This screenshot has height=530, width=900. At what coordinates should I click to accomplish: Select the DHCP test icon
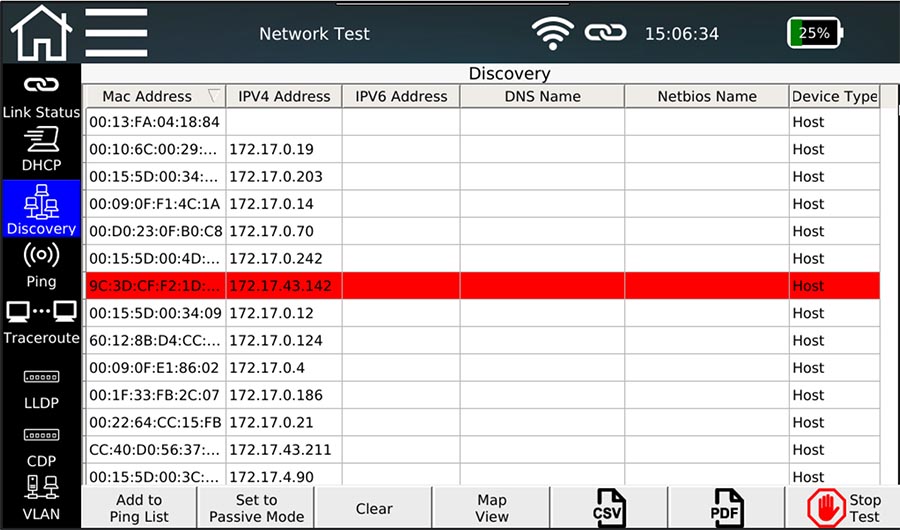click(x=41, y=149)
